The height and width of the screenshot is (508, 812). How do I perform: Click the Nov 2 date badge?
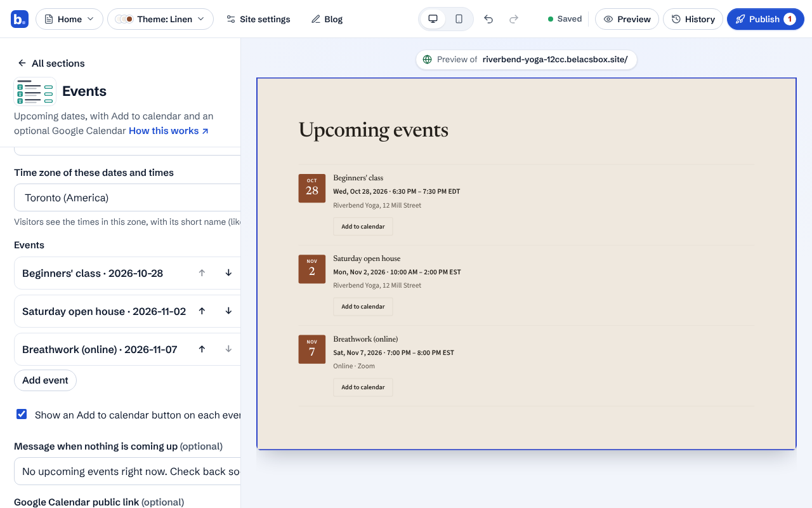pyautogui.click(x=312, y=269)
